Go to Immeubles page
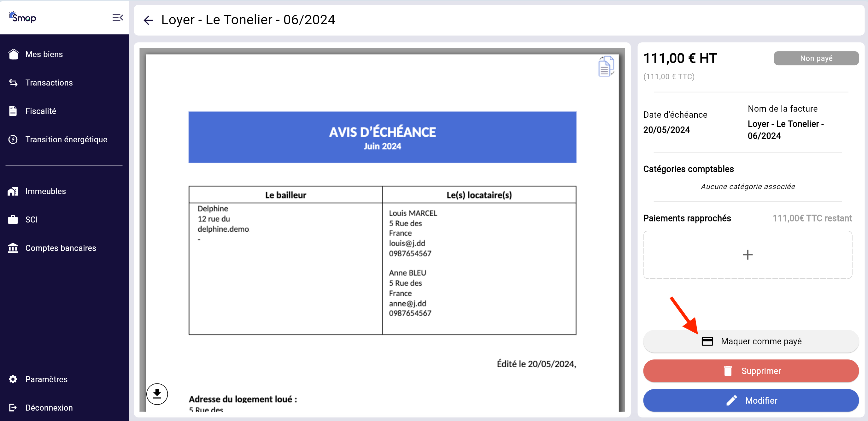This screenshot has height=421, width=868. coord(45,191)
